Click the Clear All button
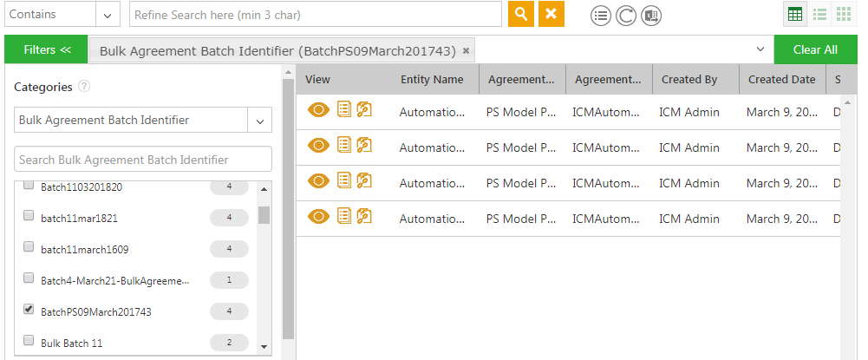Screen dimensions: 868x360 point(815,49)
